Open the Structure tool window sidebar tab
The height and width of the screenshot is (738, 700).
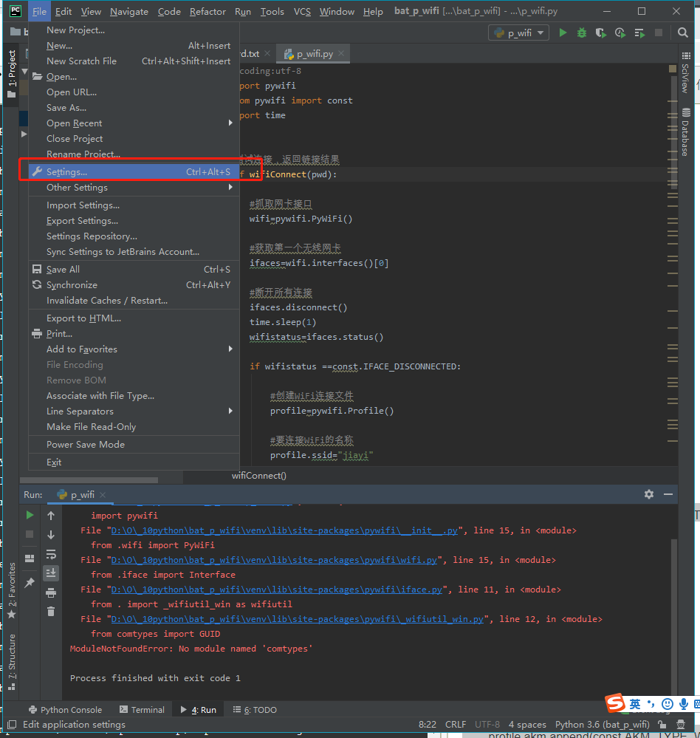[12, 661]
